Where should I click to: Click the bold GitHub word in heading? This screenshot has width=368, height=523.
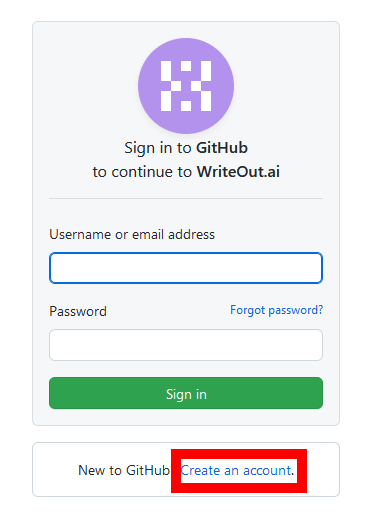pos(222,148)
